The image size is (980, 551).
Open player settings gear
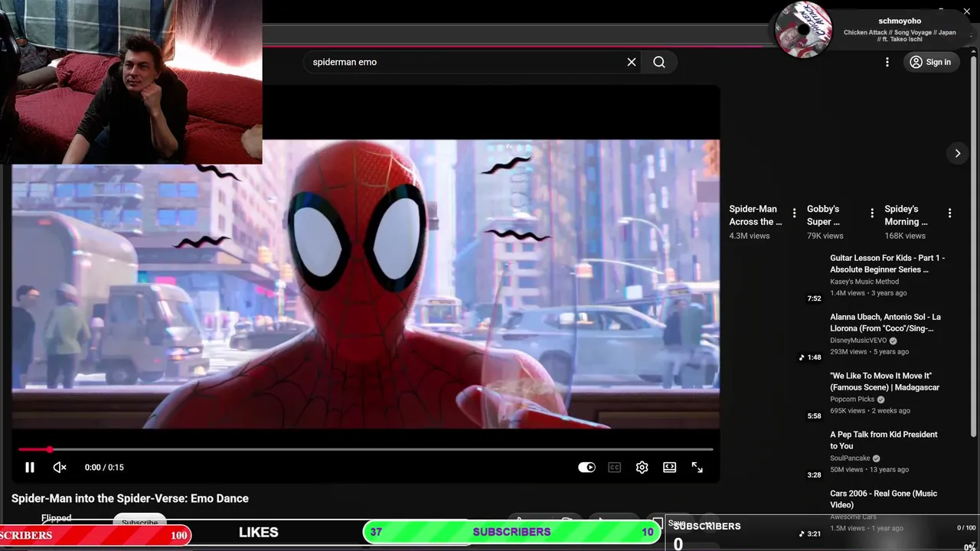point(642,468)
